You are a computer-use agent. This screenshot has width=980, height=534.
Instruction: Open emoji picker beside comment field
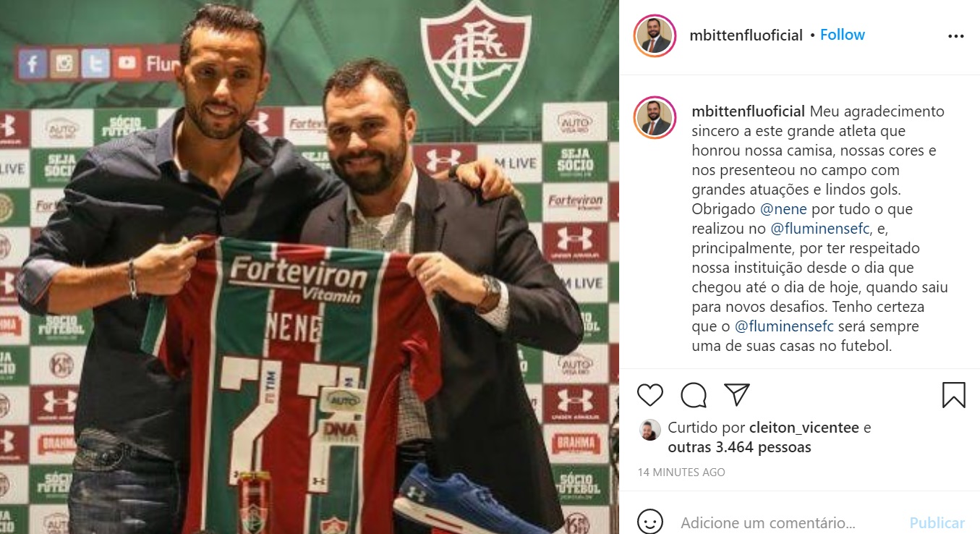pyautogui.click(x=649, y=522)
